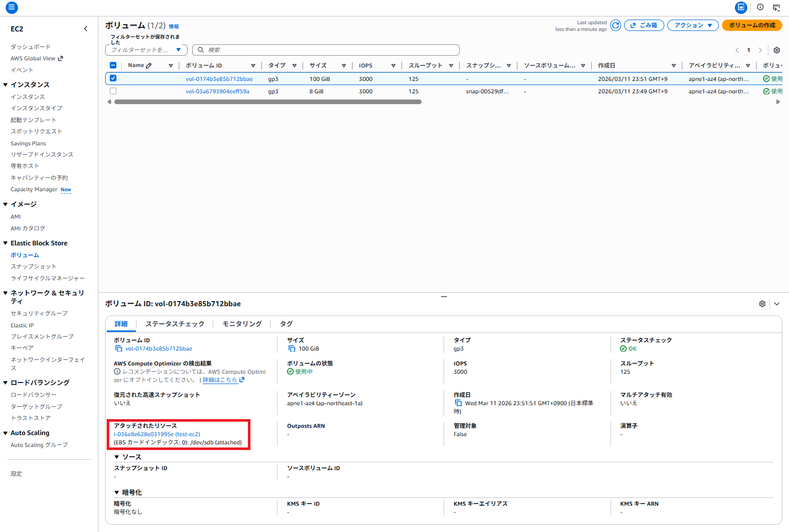Open the CloudShell icon in header
Image resolution: width=789 pixels, height=532 pixels.
click(776, 8)
